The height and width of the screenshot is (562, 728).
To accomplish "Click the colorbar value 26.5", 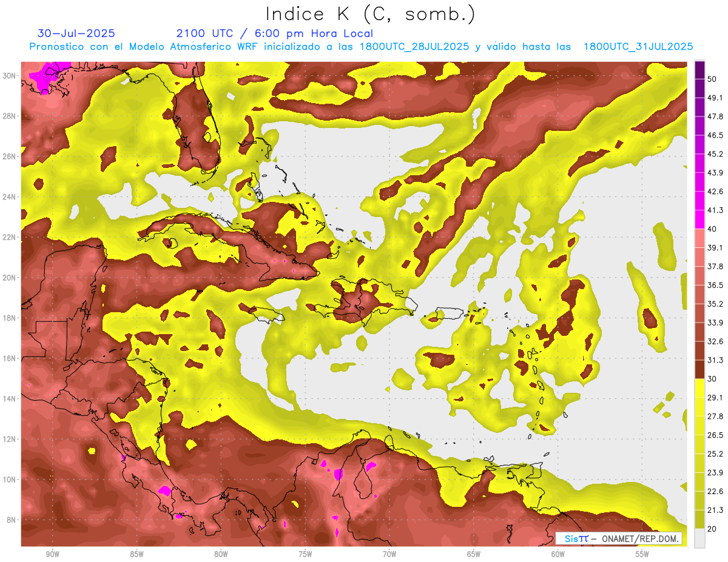I will click(x=715, y=435).
